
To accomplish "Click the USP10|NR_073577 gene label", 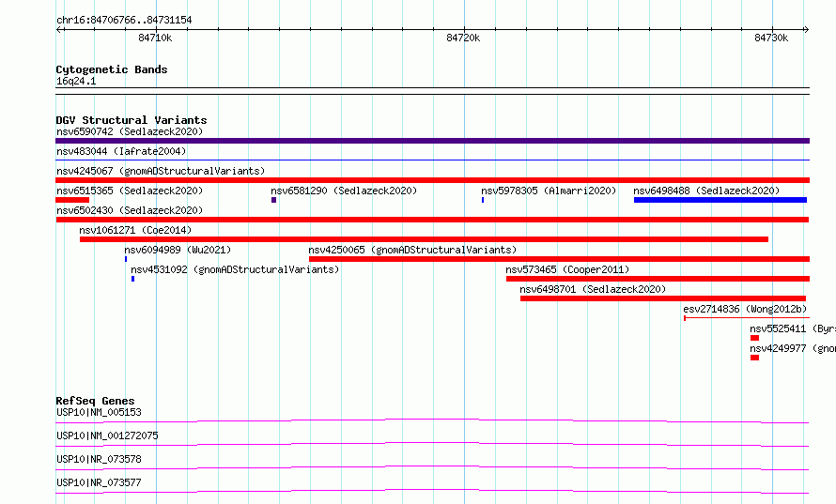I will [x=99, y=482].
